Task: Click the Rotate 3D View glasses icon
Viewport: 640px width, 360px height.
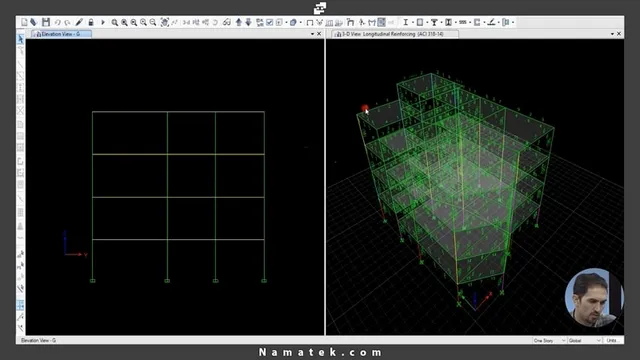Action: [x=227, y=22]
